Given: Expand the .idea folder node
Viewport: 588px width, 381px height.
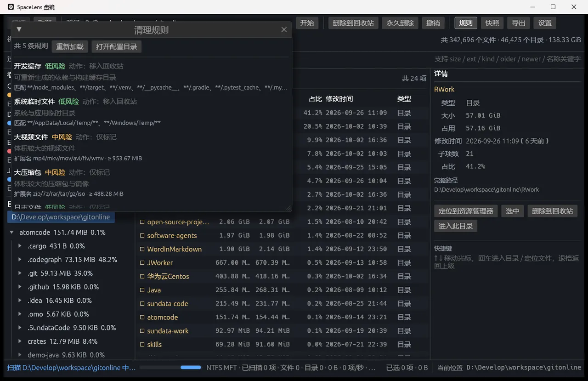Looking at the screenshot, I should (x=20, y=301).
